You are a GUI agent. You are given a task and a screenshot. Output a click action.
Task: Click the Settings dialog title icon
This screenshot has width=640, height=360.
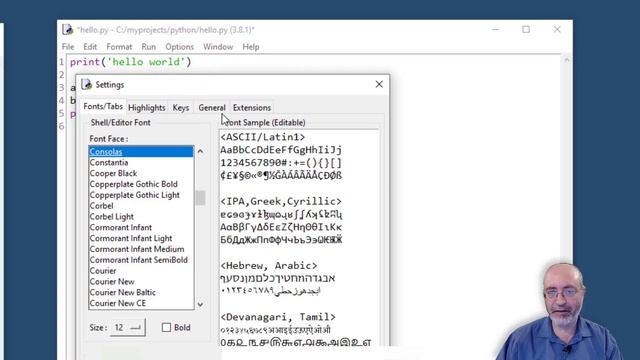[x=87, y=84]
